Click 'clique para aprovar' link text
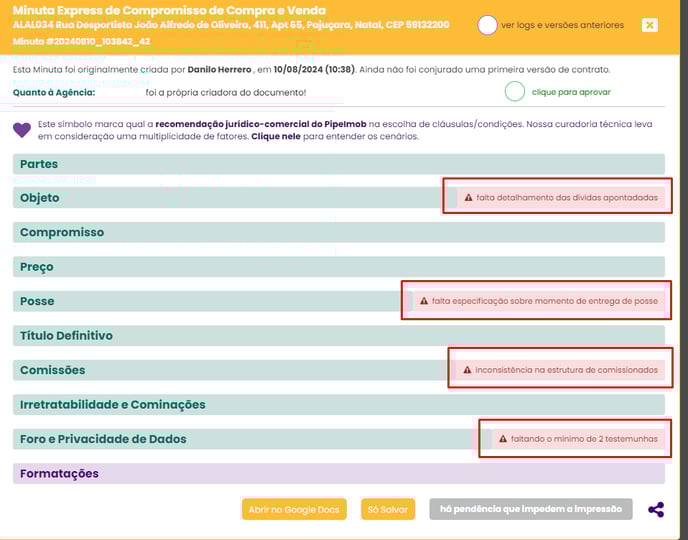Screen dimensions: 688x540 pos(571,92)
